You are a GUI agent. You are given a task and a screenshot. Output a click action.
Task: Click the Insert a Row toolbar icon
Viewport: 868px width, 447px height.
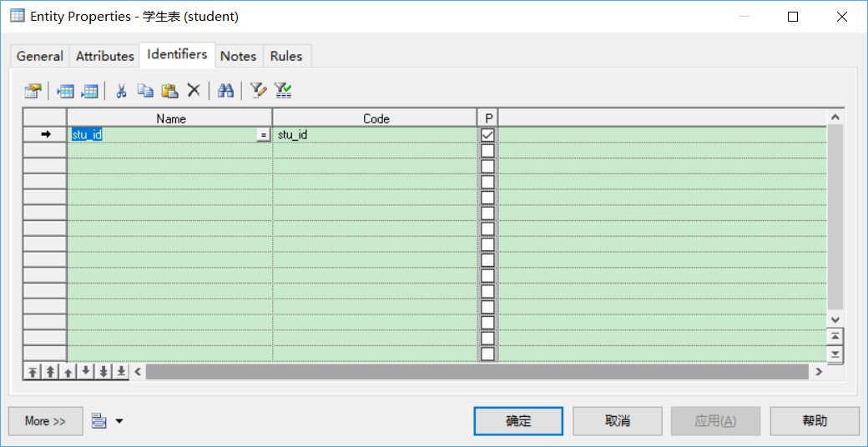click(65, 91)
